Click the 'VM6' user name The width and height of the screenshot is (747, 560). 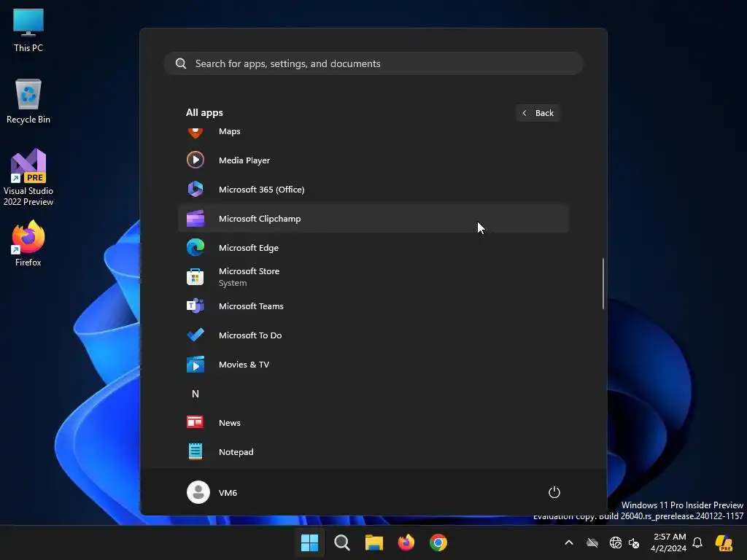(x=228, y=493)
